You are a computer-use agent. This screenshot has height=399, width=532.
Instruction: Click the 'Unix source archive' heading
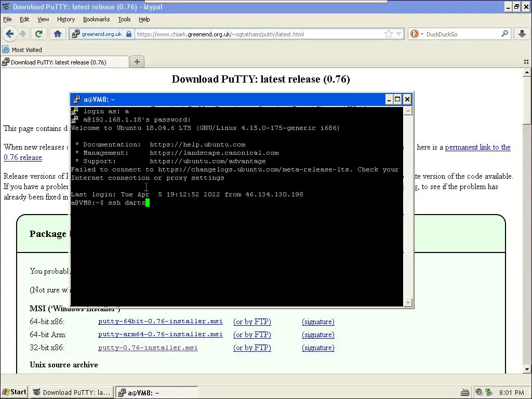(64, 365)
